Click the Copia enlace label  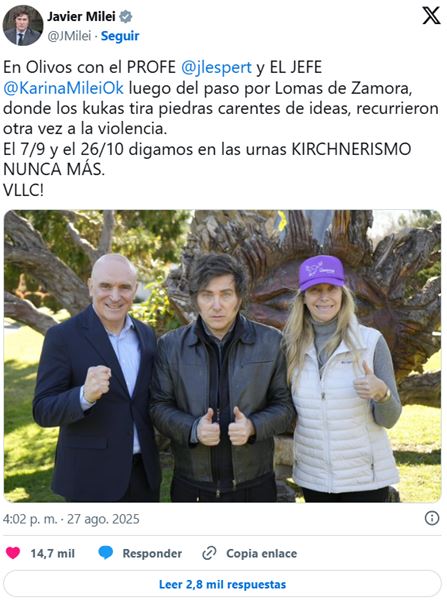click(261, 553)
